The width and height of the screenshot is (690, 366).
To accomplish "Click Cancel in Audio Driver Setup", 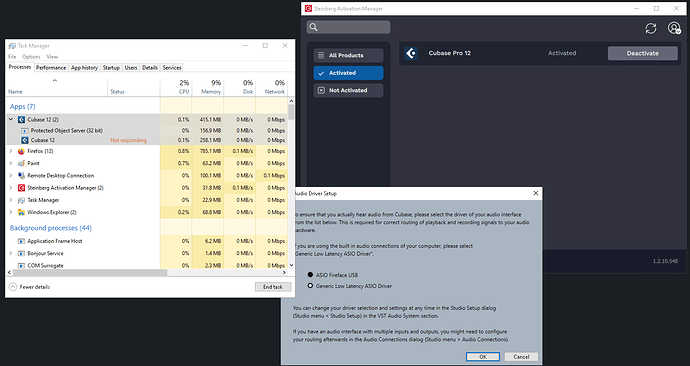I will tap(521, 357).
